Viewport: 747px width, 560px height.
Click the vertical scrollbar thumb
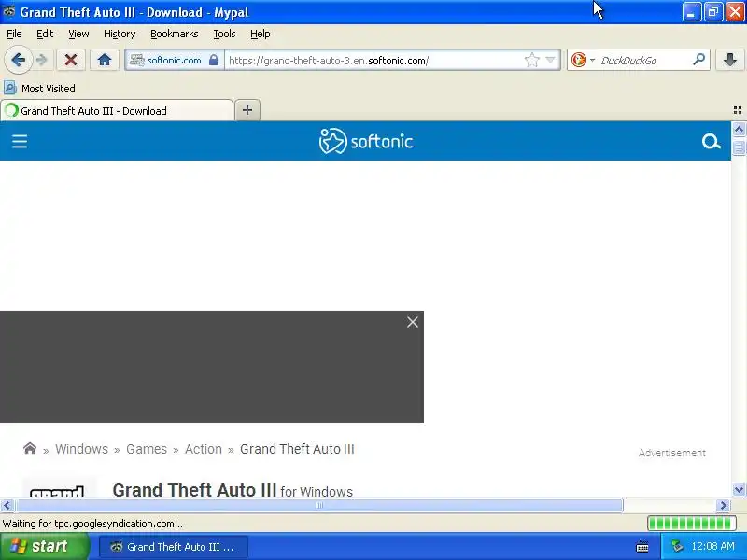[739, 147]
